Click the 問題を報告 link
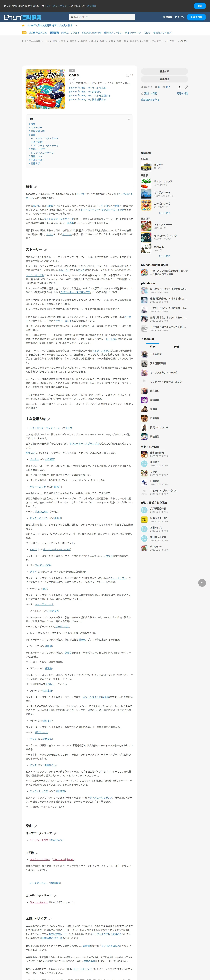Image resolution: width=210 pixels, height=980 pixels. [182, 94]
